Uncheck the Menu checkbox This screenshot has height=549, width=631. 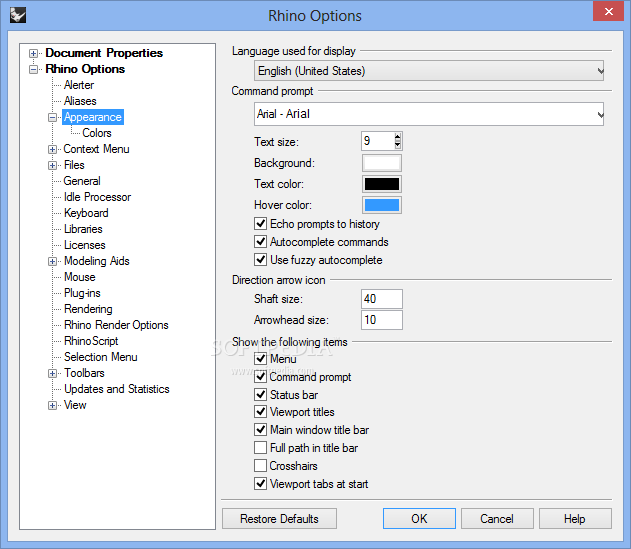coord(260,359)
